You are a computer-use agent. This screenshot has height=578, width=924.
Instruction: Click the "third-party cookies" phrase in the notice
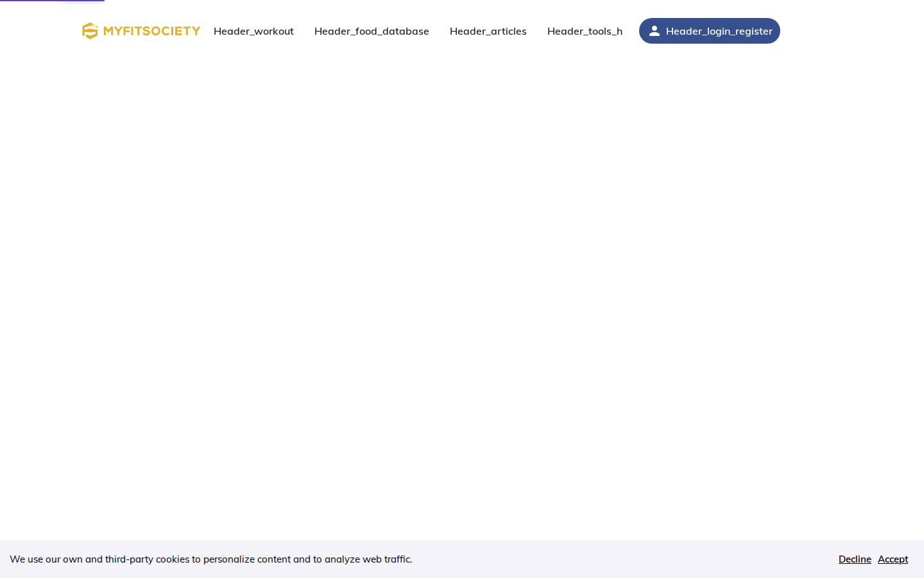[147, 559]
